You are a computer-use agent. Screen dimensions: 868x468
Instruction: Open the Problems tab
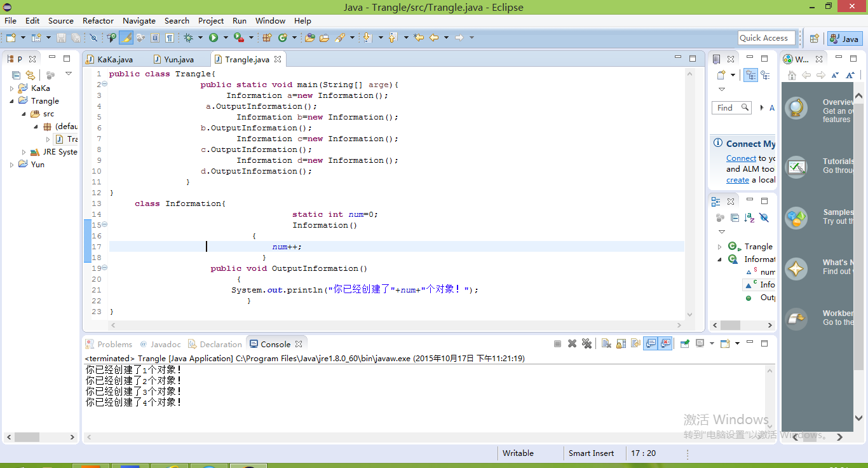click(x=109, y=344)
